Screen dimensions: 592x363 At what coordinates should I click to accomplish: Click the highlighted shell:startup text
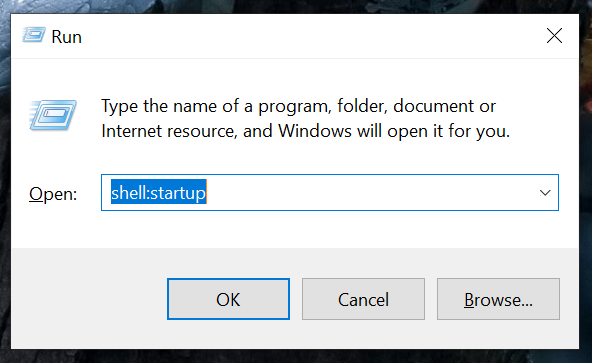tap(159, 193)
